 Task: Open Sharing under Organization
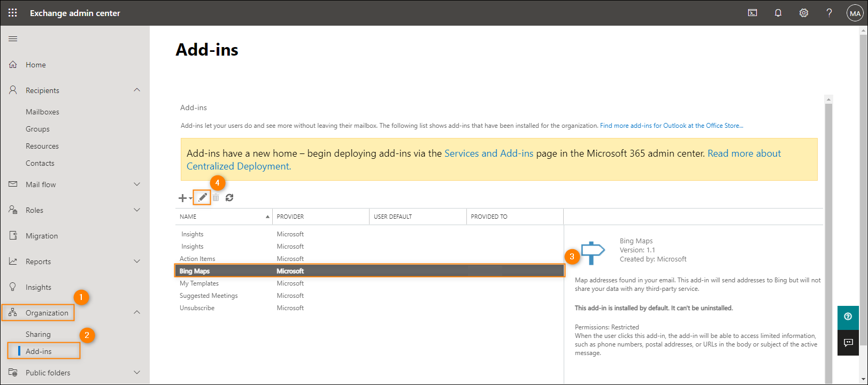click(x=38, y=334)
